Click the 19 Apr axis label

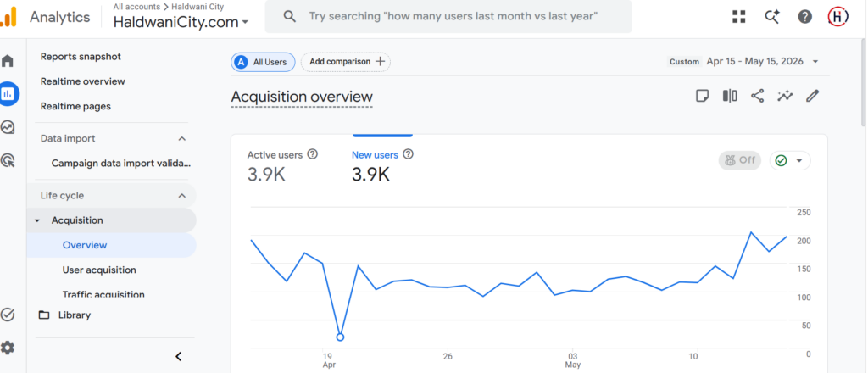(329, 360)
